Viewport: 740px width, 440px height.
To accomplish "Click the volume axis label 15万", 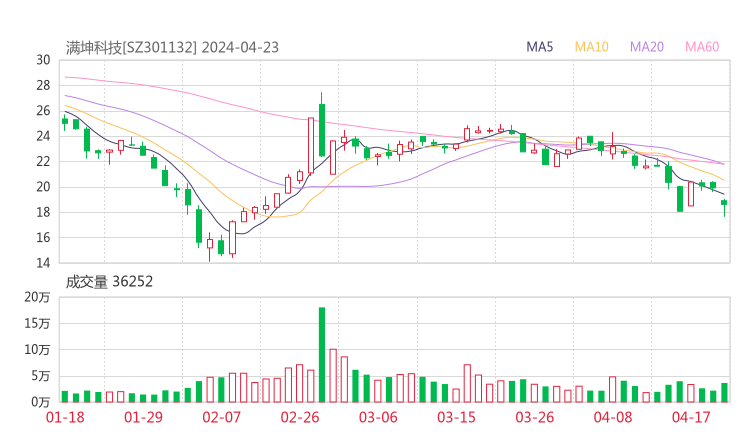I will click(x=37, y=324).
